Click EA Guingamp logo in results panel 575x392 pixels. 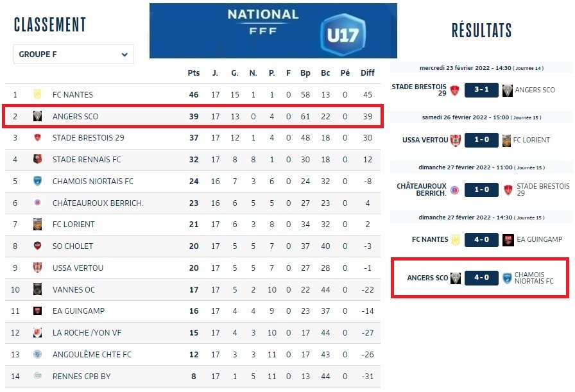[508, 240]
